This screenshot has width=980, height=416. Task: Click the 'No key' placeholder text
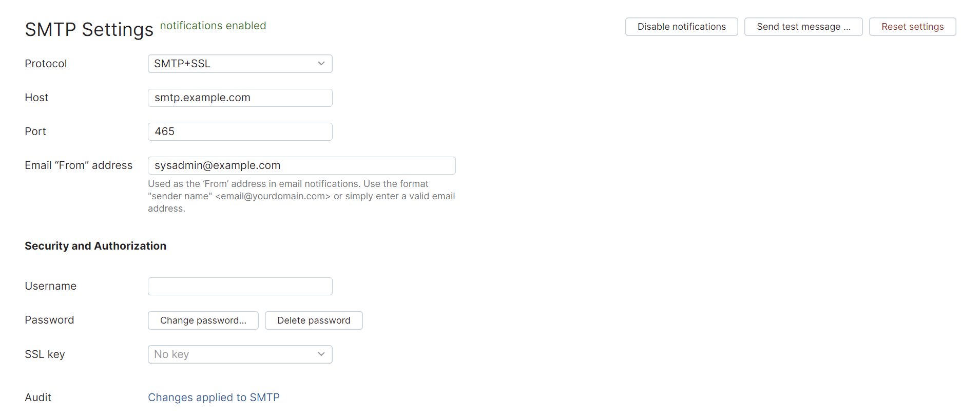pos(171,354)
